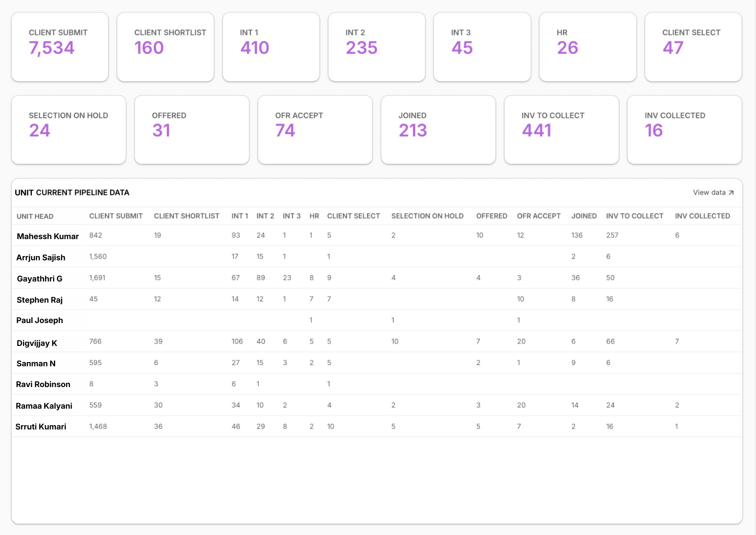Open the JOINED card showing 213

tap(438, 130)
